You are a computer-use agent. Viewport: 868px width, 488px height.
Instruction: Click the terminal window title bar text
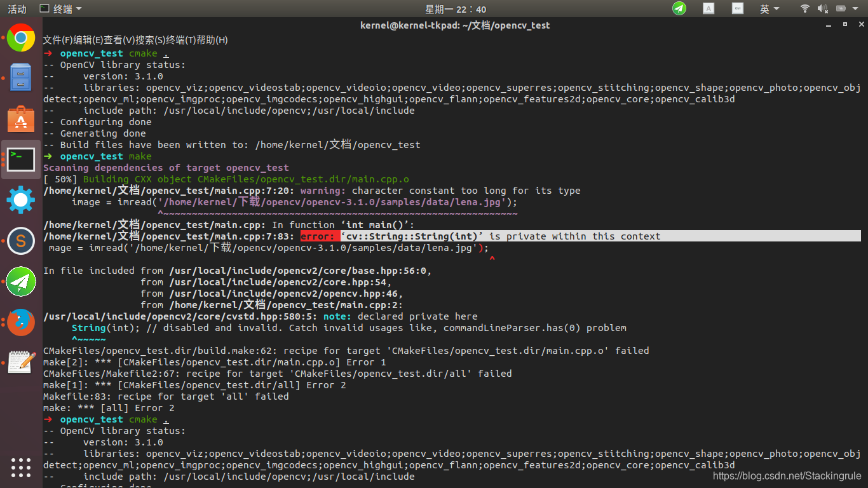(x=455, y=25)
